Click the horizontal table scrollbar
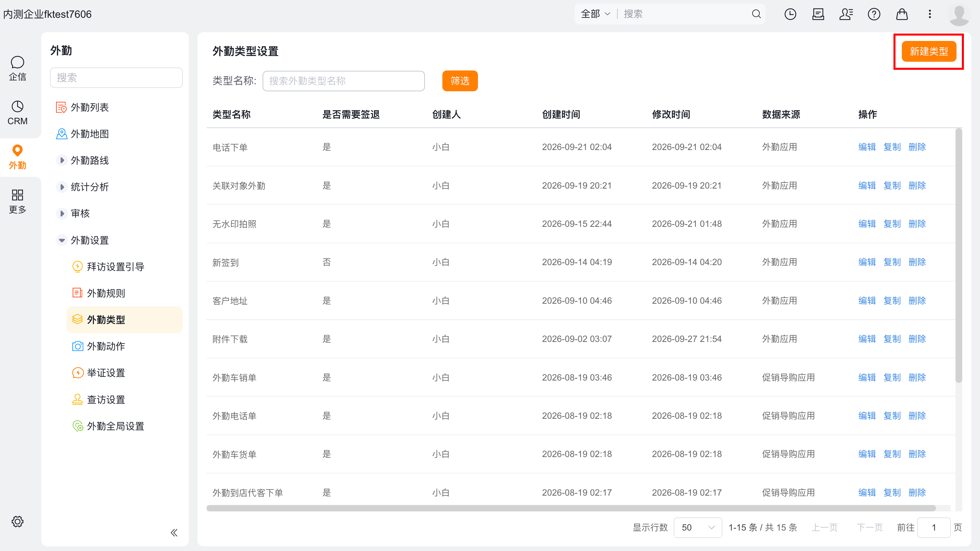The width and height of the screenshot is (980, 551). 571,508
